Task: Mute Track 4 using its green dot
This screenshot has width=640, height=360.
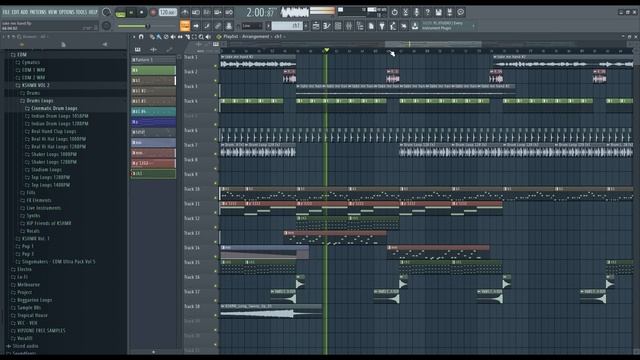Action: coord(216,109)
